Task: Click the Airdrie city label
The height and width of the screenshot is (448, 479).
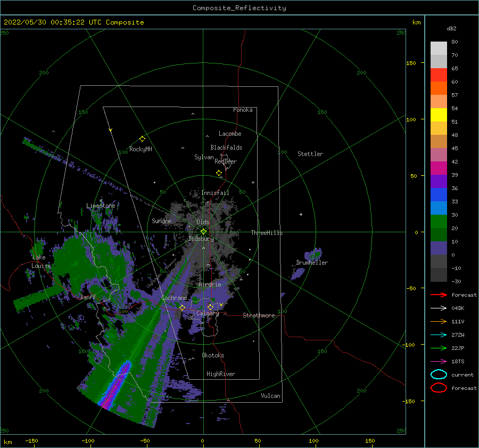Action: point(210,284)
